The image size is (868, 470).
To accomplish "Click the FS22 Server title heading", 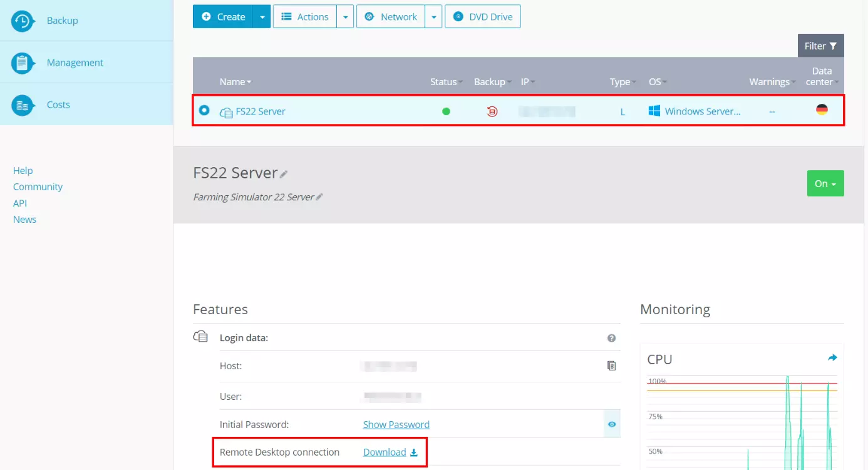I will [x=235, y=173].
